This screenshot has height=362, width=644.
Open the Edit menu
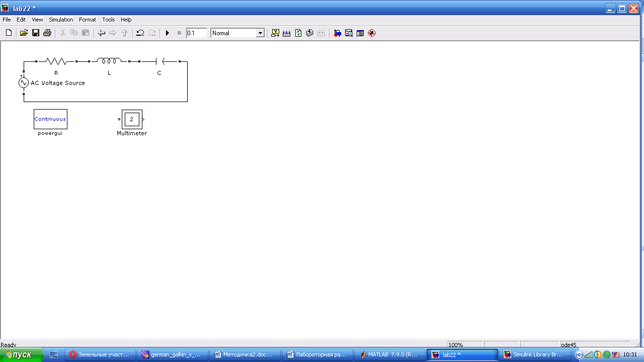pos(21,20)
